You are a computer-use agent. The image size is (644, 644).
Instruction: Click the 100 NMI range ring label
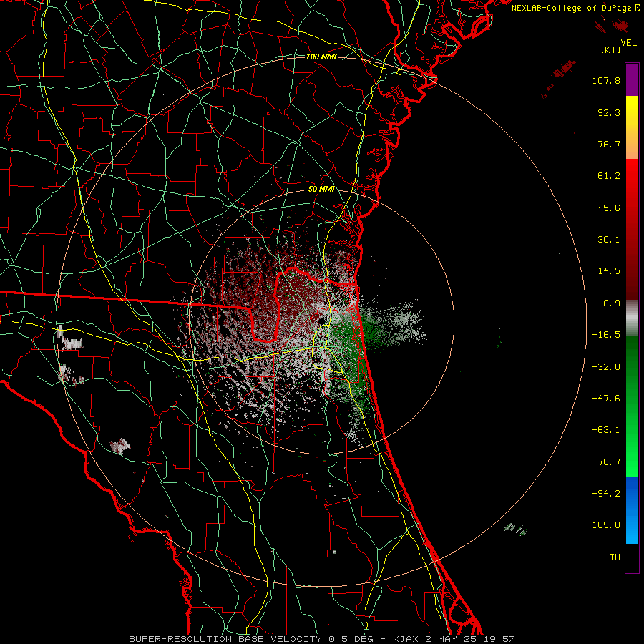(x=321, y=57)
